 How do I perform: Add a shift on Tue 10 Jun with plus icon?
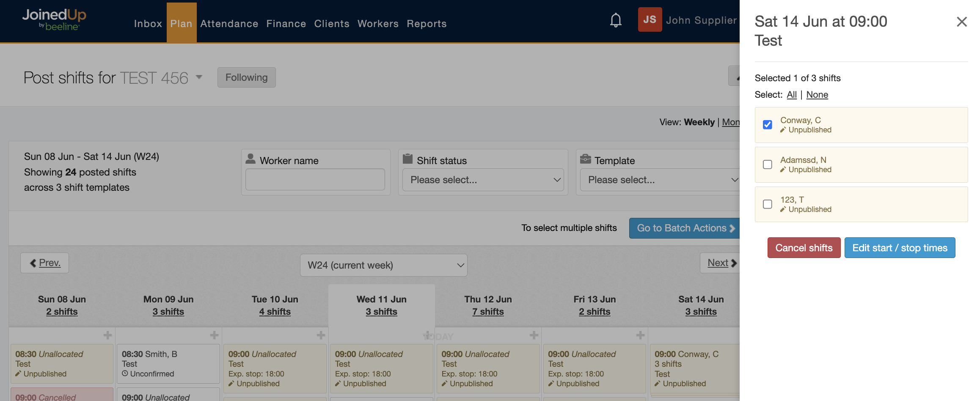point(321,335)
